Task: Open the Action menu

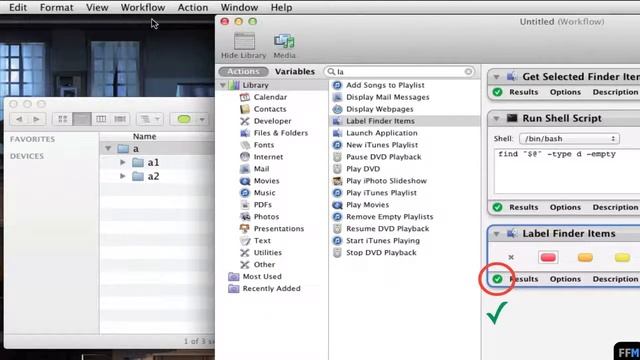Action: (193, 7)
